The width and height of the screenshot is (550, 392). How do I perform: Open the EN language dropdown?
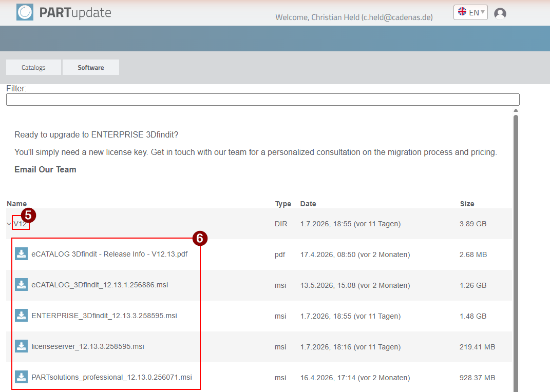coord(470,12)
